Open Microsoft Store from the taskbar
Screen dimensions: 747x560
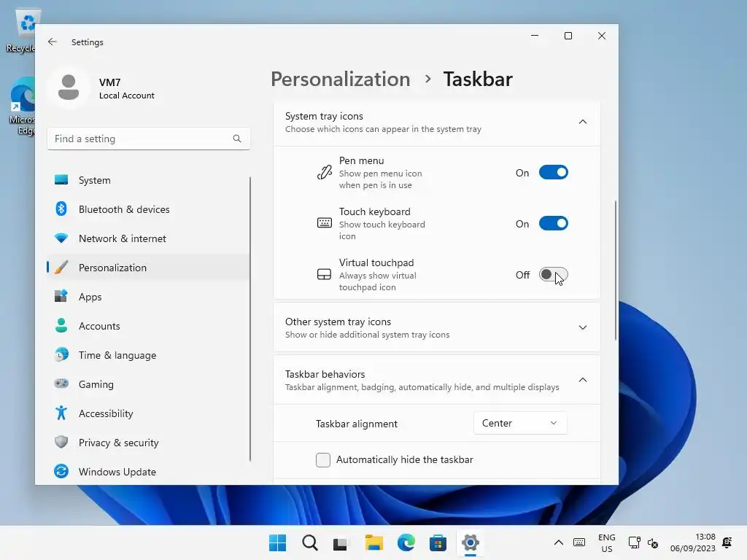438,542
